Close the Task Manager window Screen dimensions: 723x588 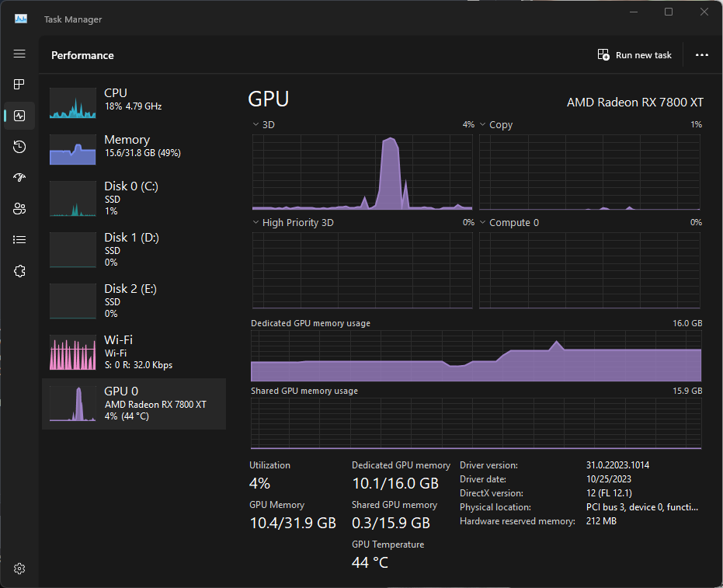(704, 12)
